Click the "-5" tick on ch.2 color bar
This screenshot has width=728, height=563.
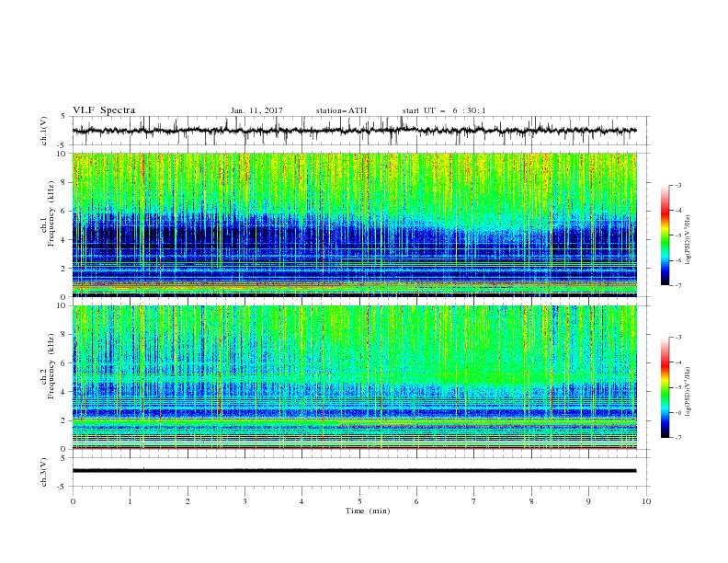[678, 387]
